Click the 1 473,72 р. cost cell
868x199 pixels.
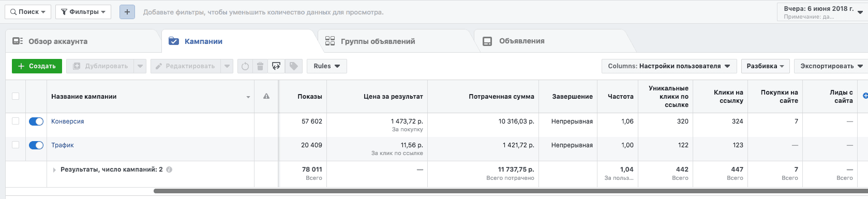click(x=407, y=121)
